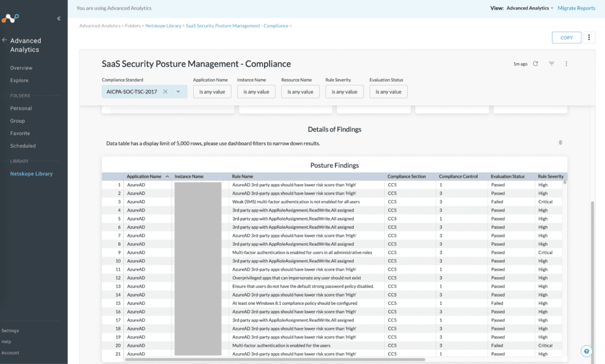Screen dimensions: 605x364
Task: Sort by Compliance Section column header
Action: [406, 177]
